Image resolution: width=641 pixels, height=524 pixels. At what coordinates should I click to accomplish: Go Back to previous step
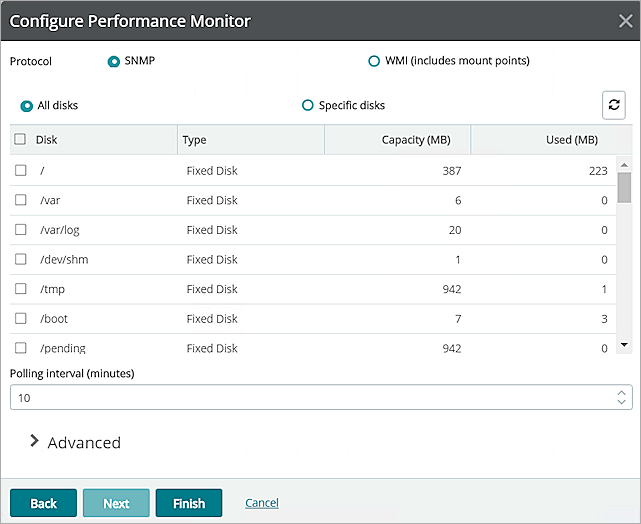(44, 503)
